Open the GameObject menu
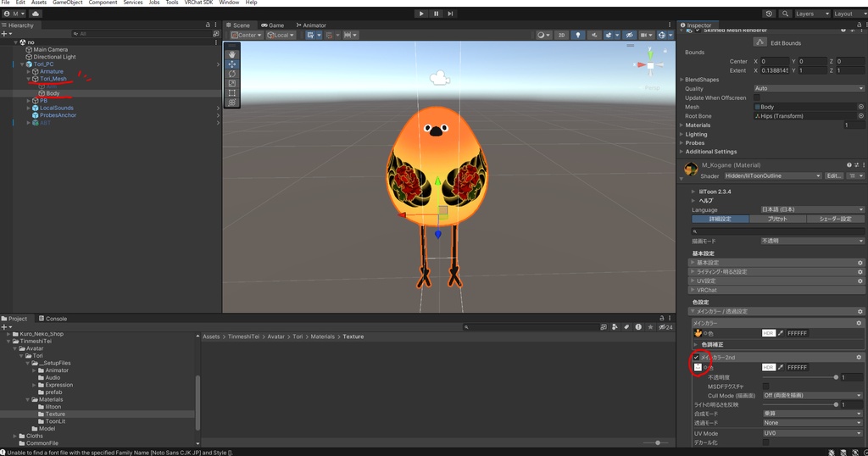 point(68,3)
